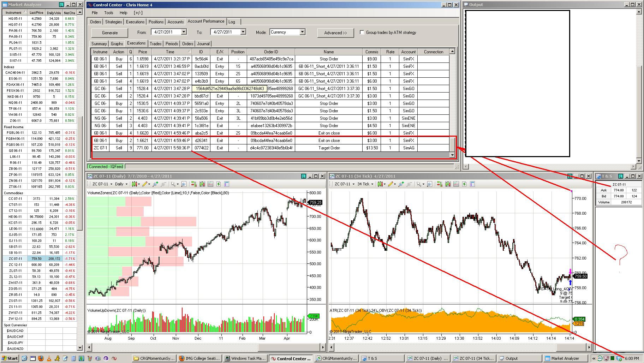This screenshot has width=644, height=363.
Task: Select draw tools pencil in 34 Tick chart
Action: coord(391,184)
